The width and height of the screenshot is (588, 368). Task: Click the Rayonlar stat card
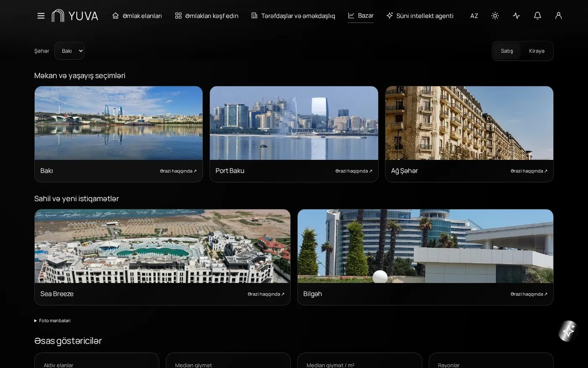point(491,360)
